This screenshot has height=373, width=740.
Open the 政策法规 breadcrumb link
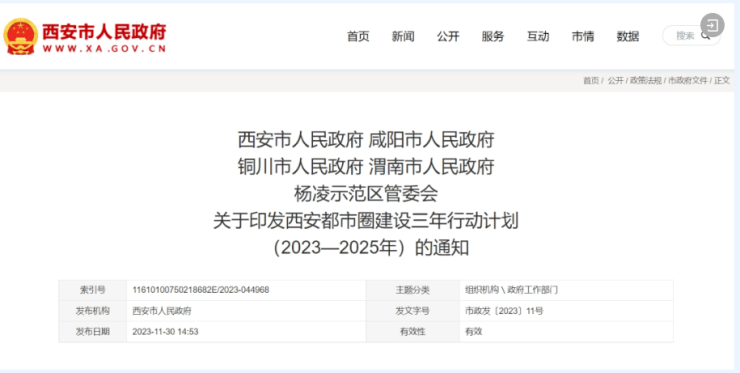pos(646,81)
